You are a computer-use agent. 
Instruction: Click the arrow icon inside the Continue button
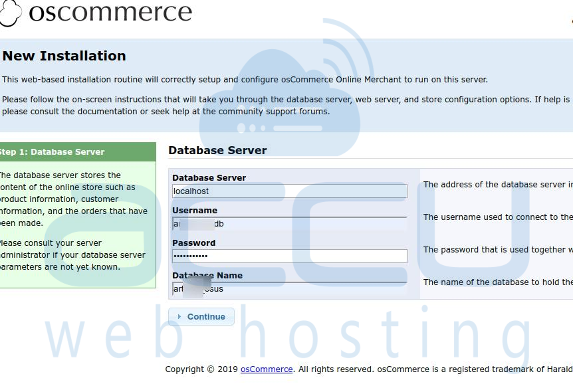pyautogui.click(x=179, y=316)
